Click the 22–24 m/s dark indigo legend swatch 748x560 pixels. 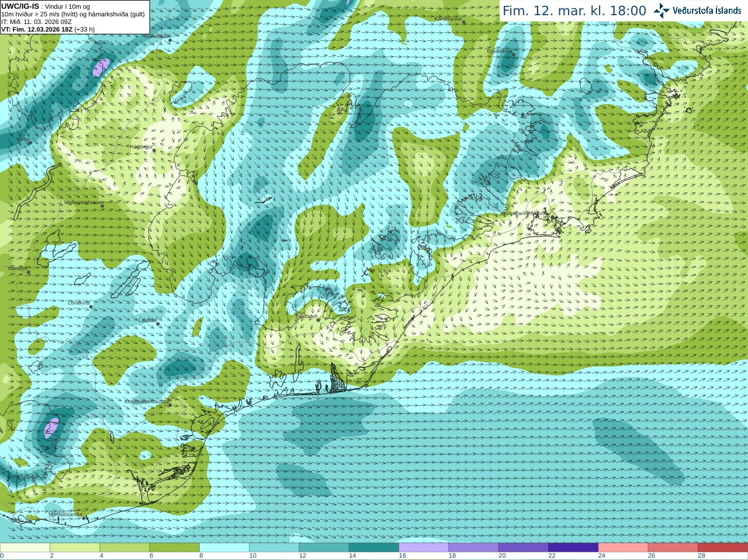pos(573,548)
